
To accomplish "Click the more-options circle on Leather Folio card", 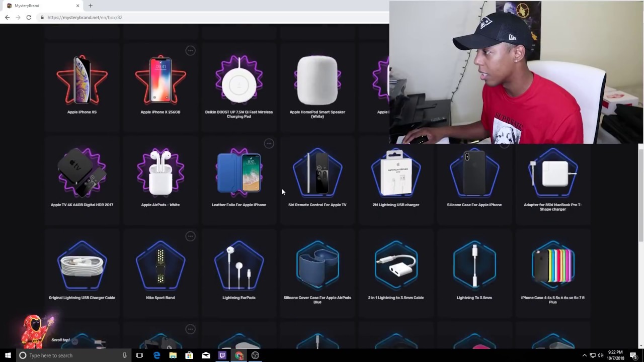I will coord(269,143).
